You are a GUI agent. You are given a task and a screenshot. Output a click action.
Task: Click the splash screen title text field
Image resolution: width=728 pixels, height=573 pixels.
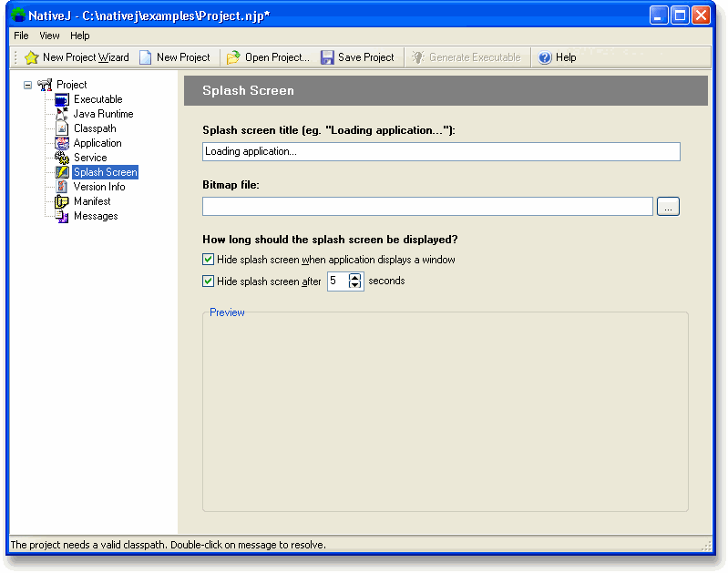click(441, 151)
